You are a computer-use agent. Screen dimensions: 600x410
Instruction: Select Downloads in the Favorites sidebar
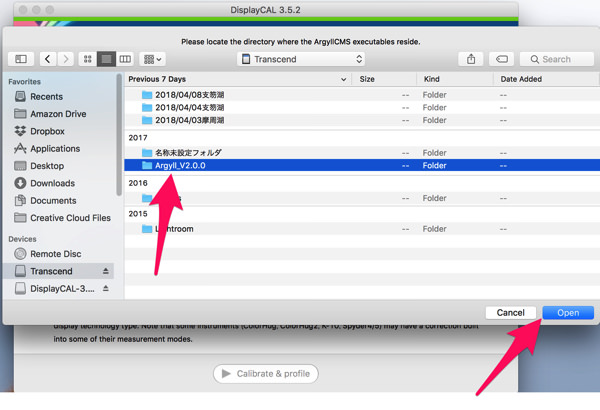tap(52, 183)
